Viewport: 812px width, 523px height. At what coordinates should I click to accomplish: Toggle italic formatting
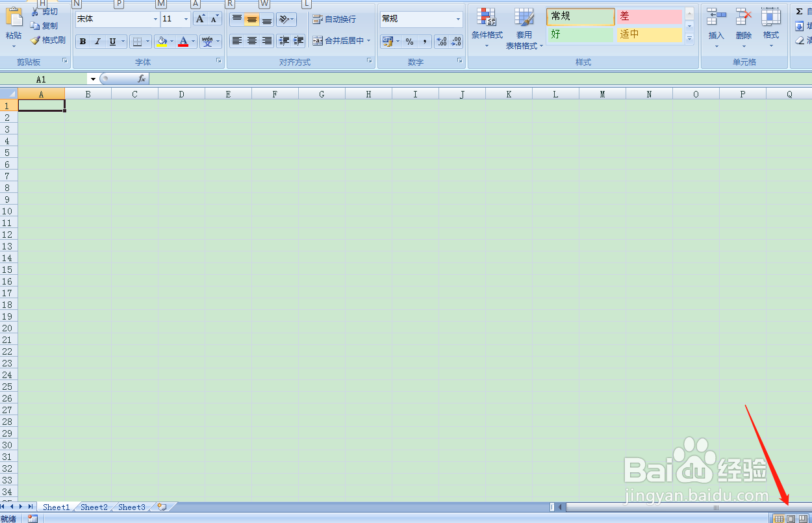(97, 42)
